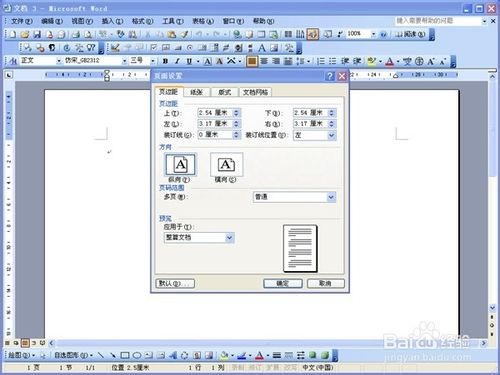Click the dialog's Help question mark button
500x375 pixels.
[329, 76]
